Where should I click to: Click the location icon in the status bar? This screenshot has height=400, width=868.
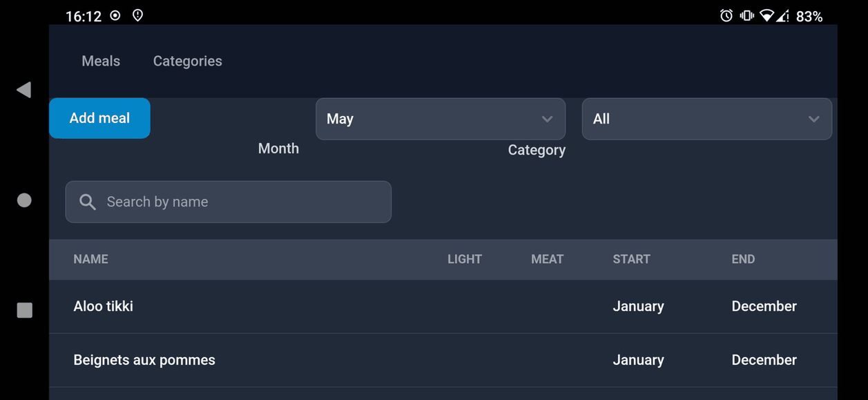(x=137, y=15)
